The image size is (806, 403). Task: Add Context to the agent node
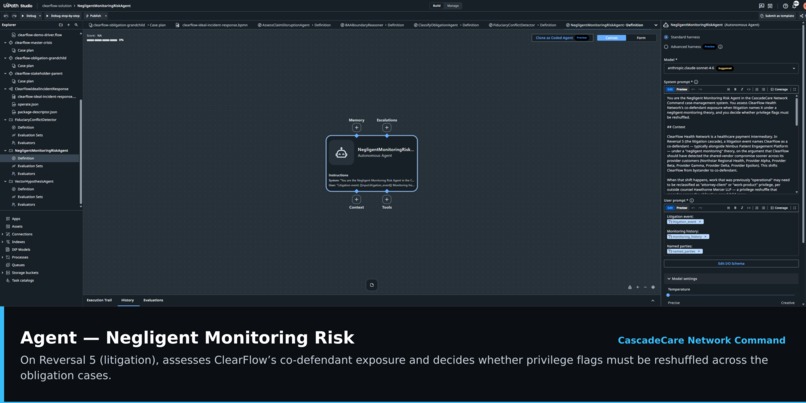click(x=356, y=199)
